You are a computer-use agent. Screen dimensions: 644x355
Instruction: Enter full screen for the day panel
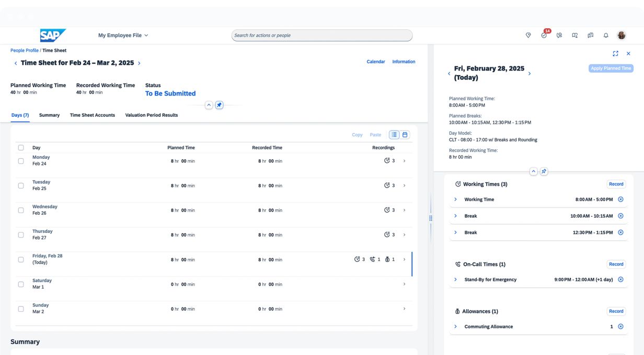tap(615, 54)
